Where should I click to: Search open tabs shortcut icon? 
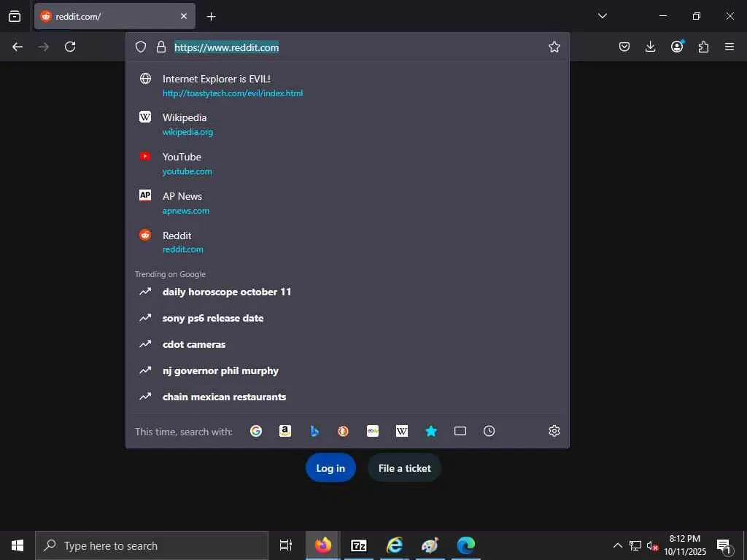pos(460,431)
